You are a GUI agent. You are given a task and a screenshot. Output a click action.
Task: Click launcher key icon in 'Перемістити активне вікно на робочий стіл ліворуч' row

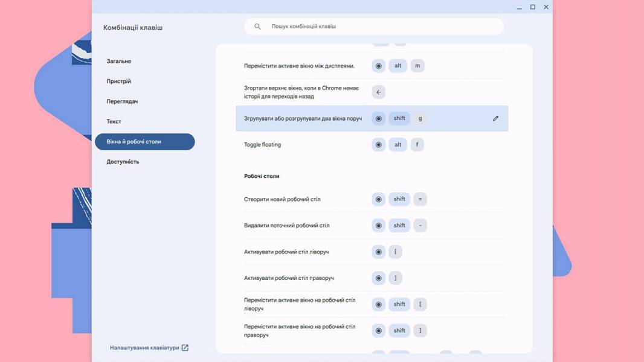pyautogui.click(x=379, y=304)
